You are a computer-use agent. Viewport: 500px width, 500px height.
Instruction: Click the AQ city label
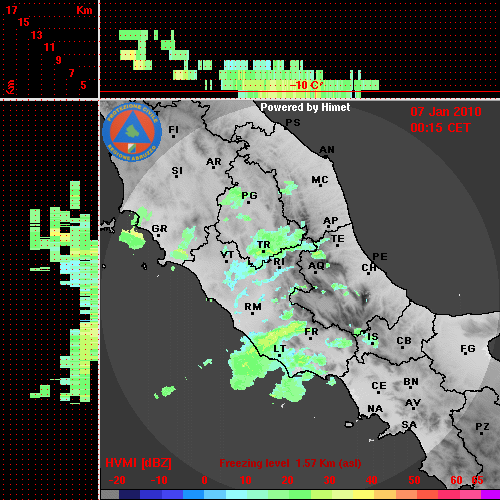316,266
